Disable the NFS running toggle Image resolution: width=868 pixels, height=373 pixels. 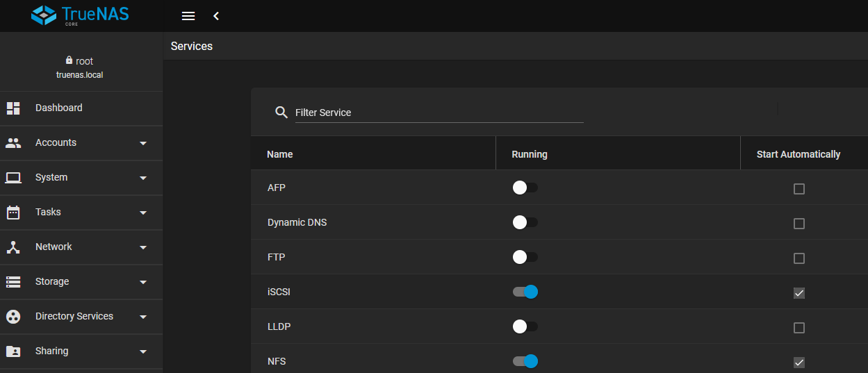[x=525, y=361]
